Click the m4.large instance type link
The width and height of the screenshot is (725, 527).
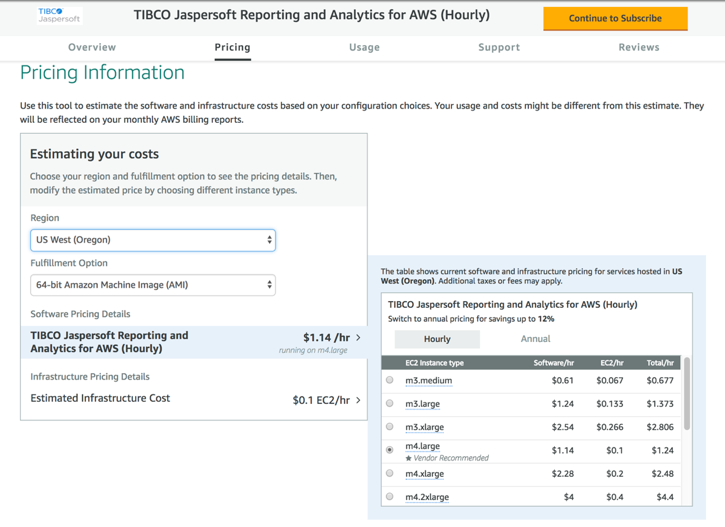pos(423,446)
